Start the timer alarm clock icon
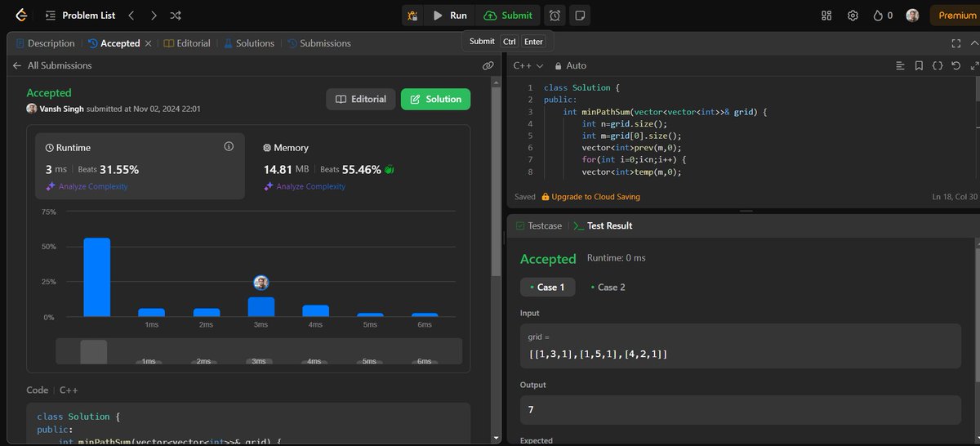Image resolution: width=980 pixels, height=446 pixels. [555, 15]
